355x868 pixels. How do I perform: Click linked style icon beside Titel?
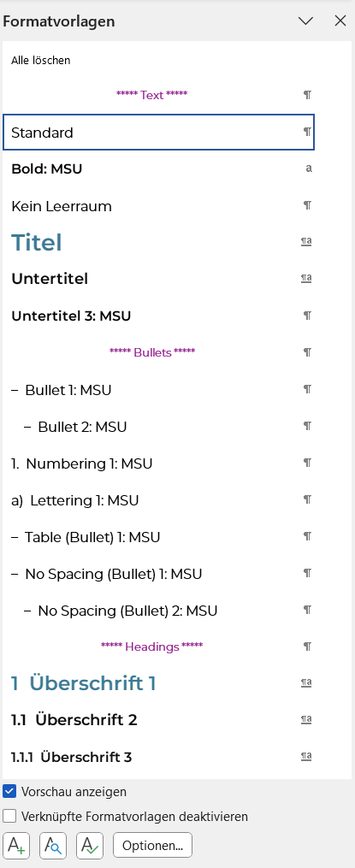306,241
